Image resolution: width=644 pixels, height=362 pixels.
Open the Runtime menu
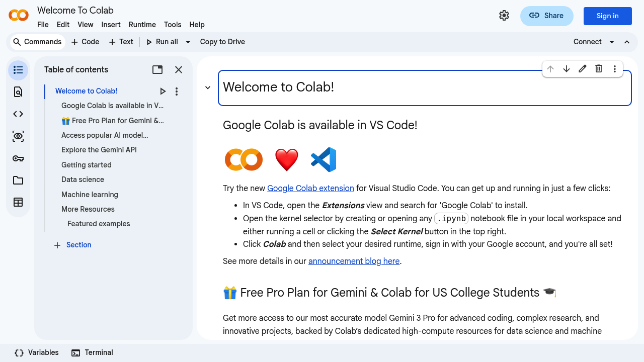click(142, 25)
